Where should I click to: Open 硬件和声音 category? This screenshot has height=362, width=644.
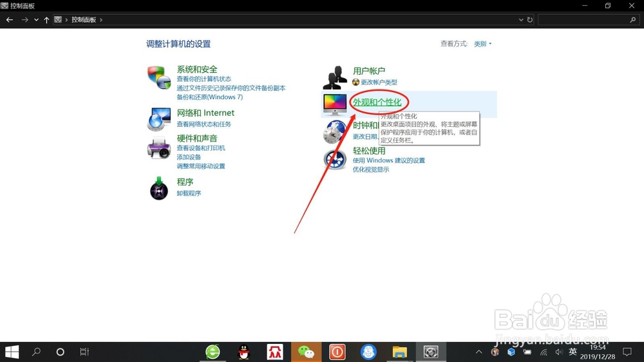point(197,138)
